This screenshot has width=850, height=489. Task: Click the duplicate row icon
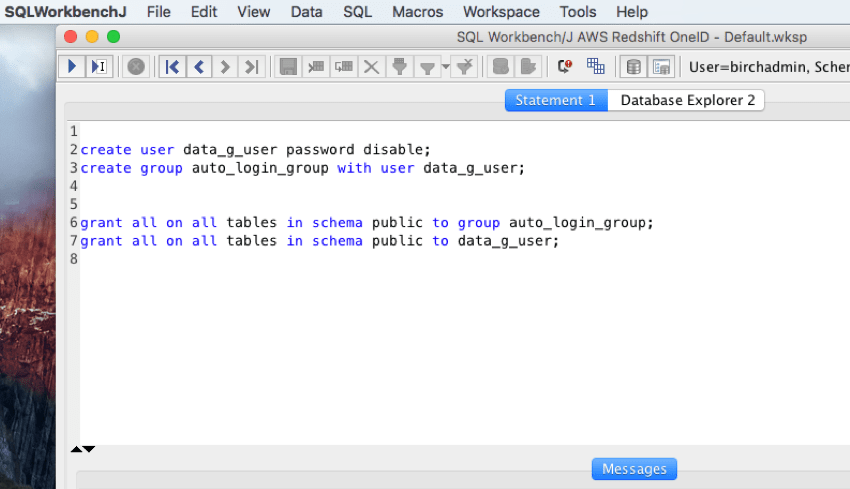coord(344,67)
